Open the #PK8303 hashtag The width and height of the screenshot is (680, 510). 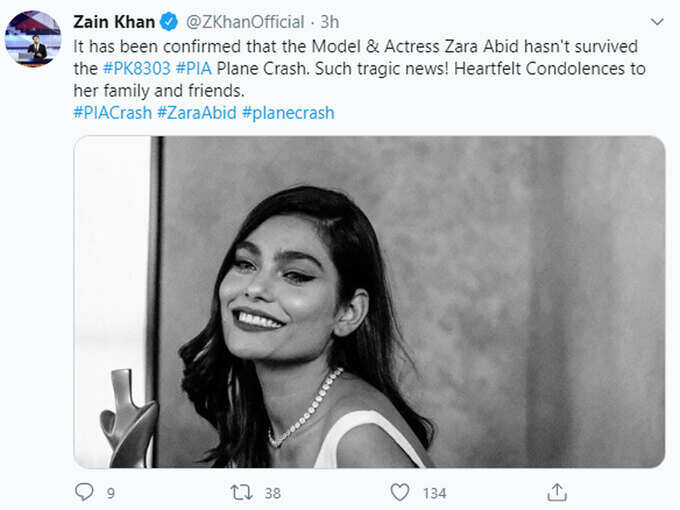[x=137, y=69]
